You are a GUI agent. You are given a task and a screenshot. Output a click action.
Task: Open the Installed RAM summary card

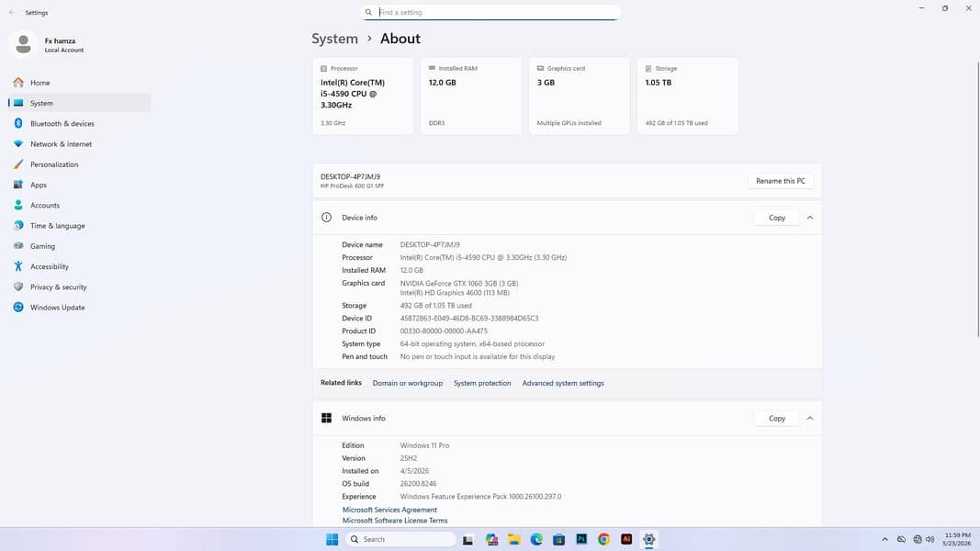tap(470, 96)
